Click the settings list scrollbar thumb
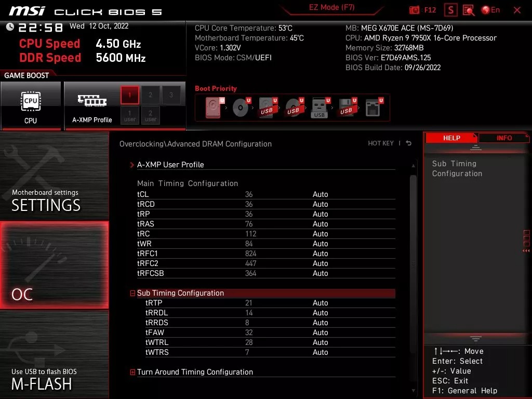Image resolution: width=532 pixels, height=399 pixels. (x=413, y=264)
